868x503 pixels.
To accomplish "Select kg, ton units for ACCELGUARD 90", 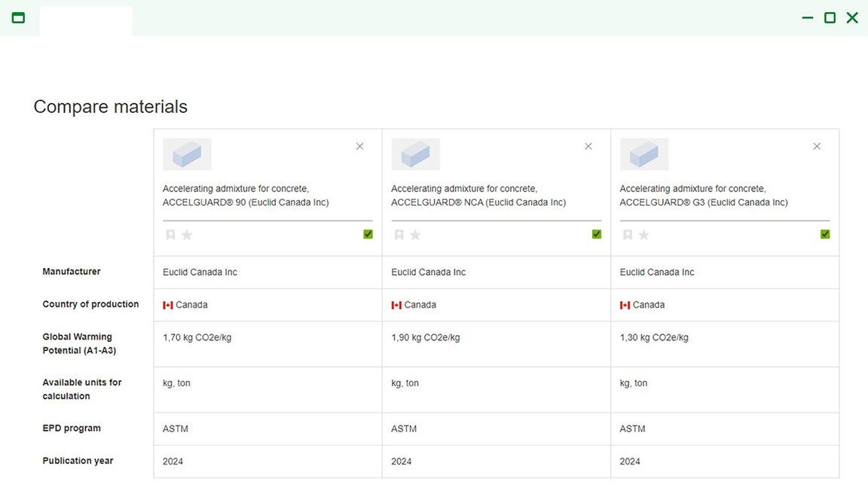I will [x=176, y=383].
